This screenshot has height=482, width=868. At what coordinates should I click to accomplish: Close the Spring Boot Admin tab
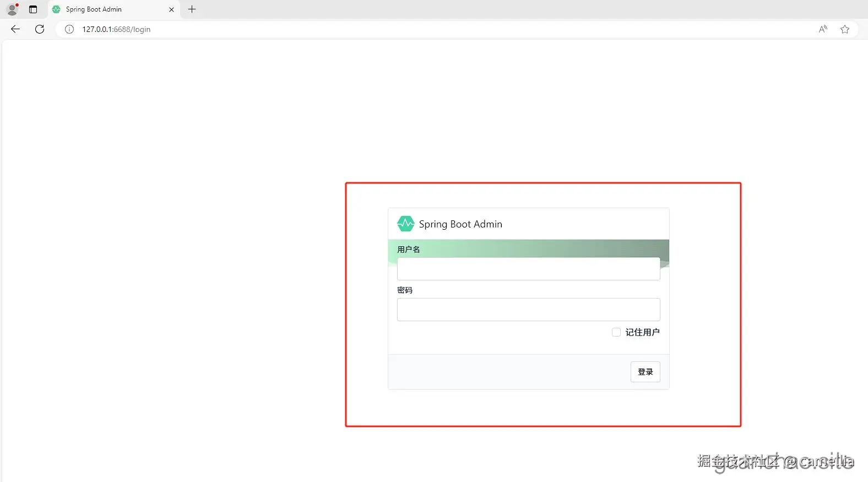click(171, 9)
